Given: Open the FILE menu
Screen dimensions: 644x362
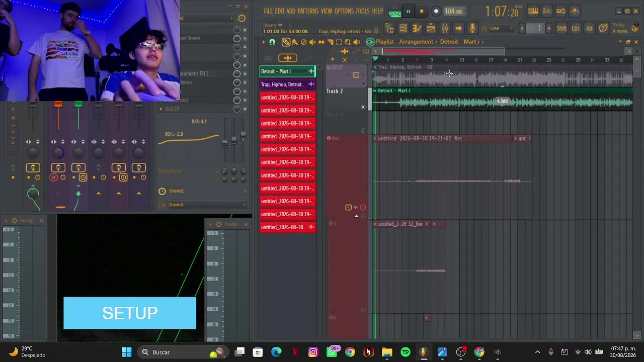Looking at the screenshot, I should click(x=268, y=11).
